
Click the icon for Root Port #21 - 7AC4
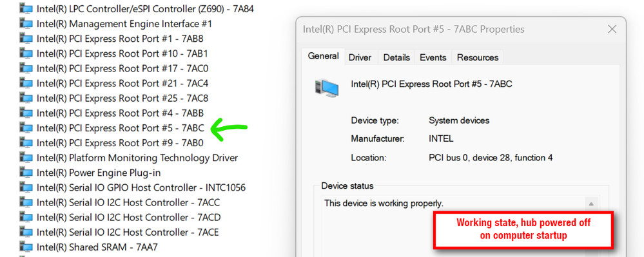pos(26,83)
